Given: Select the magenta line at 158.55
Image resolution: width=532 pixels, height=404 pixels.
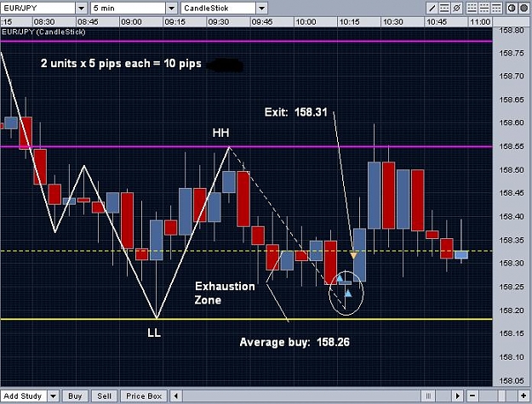Looking at the screenshot, I should [x=246, y=147].
